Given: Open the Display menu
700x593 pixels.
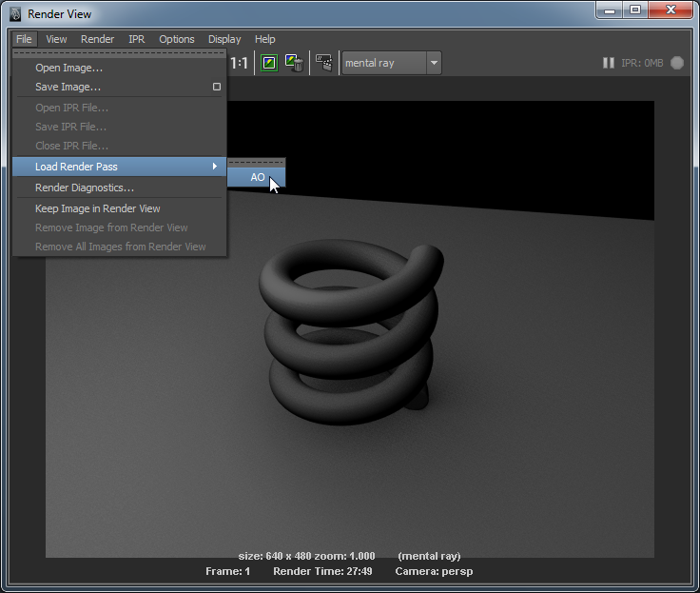Looking at the screenshot, I should click(224, 39).
